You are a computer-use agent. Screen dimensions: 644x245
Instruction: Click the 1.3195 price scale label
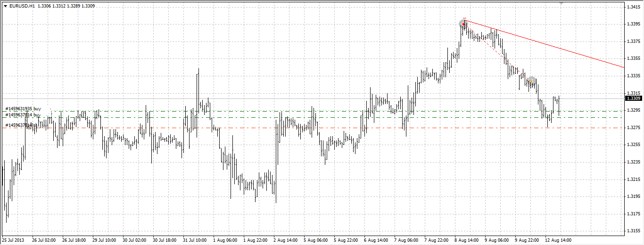(633, 196)
